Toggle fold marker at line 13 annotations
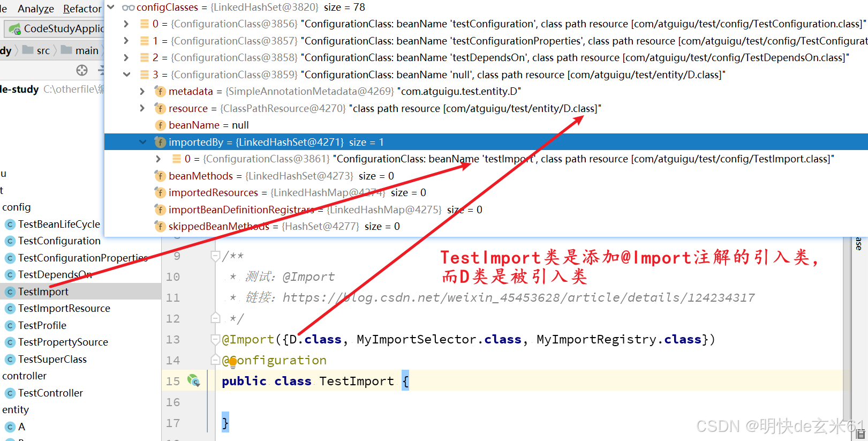868x441 pixels. [x=215, y=339]
